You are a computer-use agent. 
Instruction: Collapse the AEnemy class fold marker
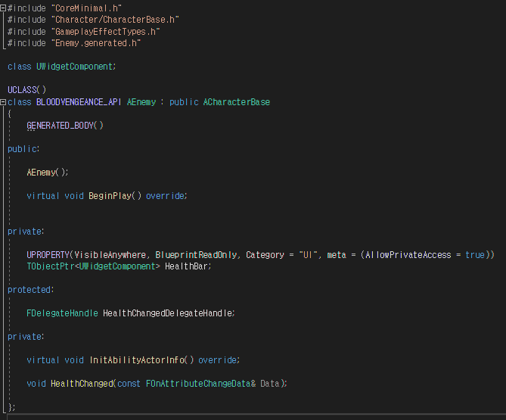(3, 102)
